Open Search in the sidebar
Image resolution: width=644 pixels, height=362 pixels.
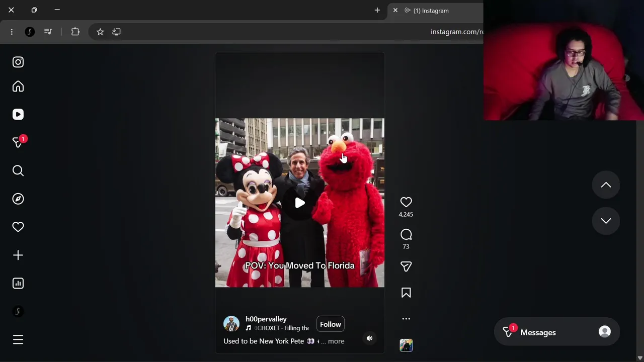(18, 171)
